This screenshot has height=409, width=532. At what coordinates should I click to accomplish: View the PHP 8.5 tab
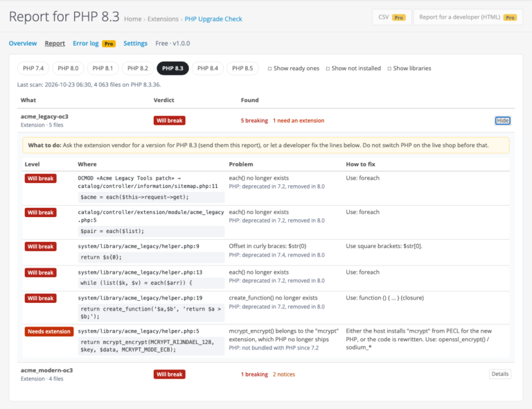pyautogui.click(x=242, y=68)
